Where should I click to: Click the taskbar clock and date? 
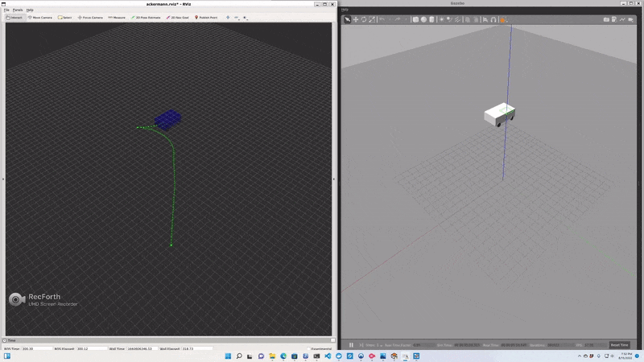coord(626,356)
